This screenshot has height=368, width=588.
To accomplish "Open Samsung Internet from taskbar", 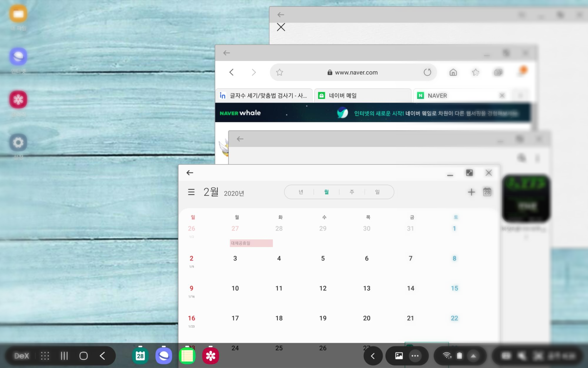I will (x=163, y=356).
